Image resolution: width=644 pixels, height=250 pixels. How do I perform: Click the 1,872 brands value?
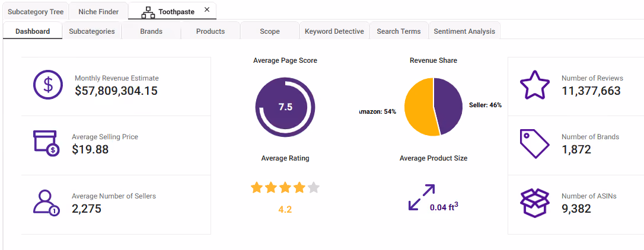click(576, 149)
